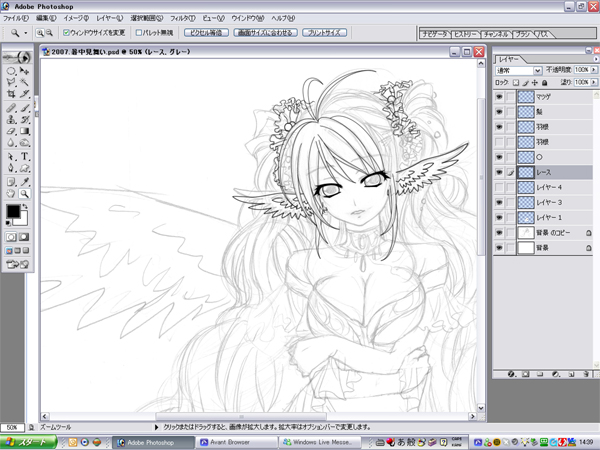Click zoom-out magnifier in options bar
Image resolution: width=600 pixels, height=450 pixels.
tap(49, 33)
